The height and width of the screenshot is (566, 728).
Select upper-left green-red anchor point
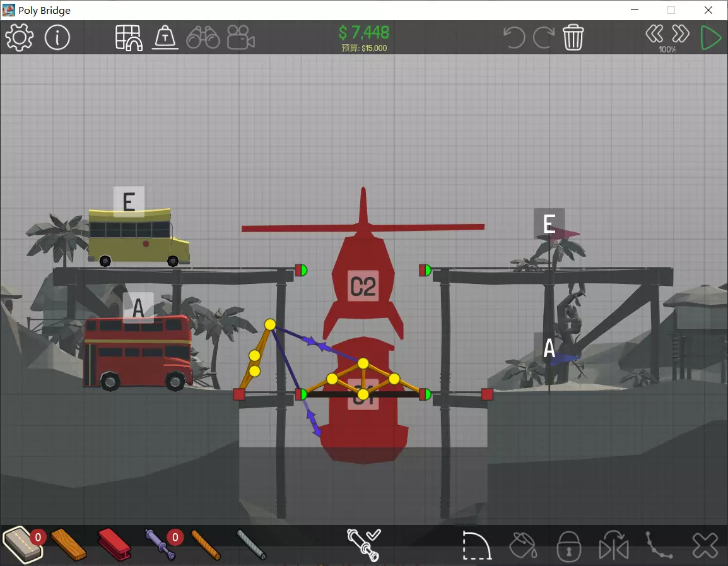(302, 270)
